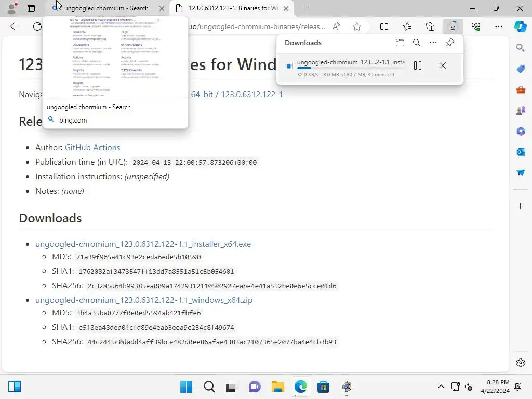532x399 pixels.
Task: Click the Microsoft Edge taskbar icon
Action: pyautogui.click(x=301, y=387)
